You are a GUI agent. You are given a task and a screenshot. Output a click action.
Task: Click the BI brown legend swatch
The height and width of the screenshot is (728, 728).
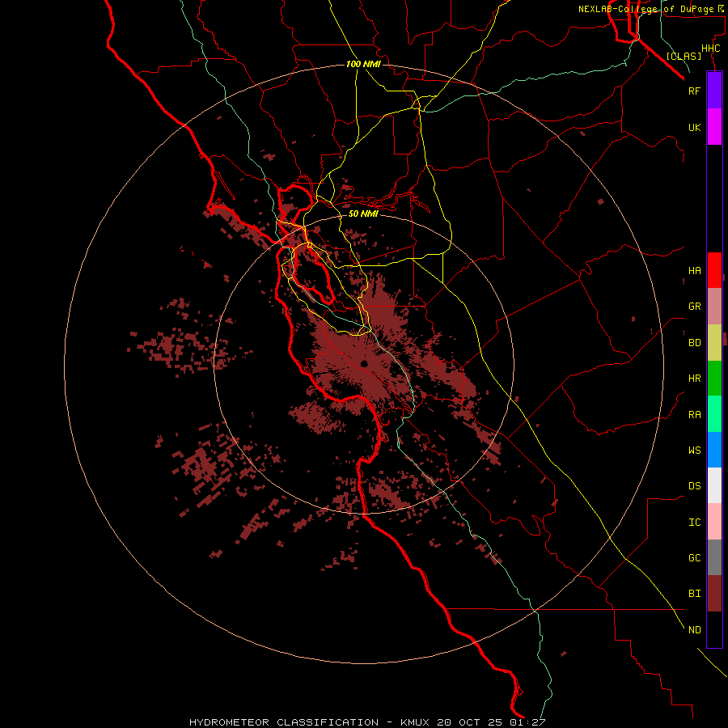click(714, 594)
